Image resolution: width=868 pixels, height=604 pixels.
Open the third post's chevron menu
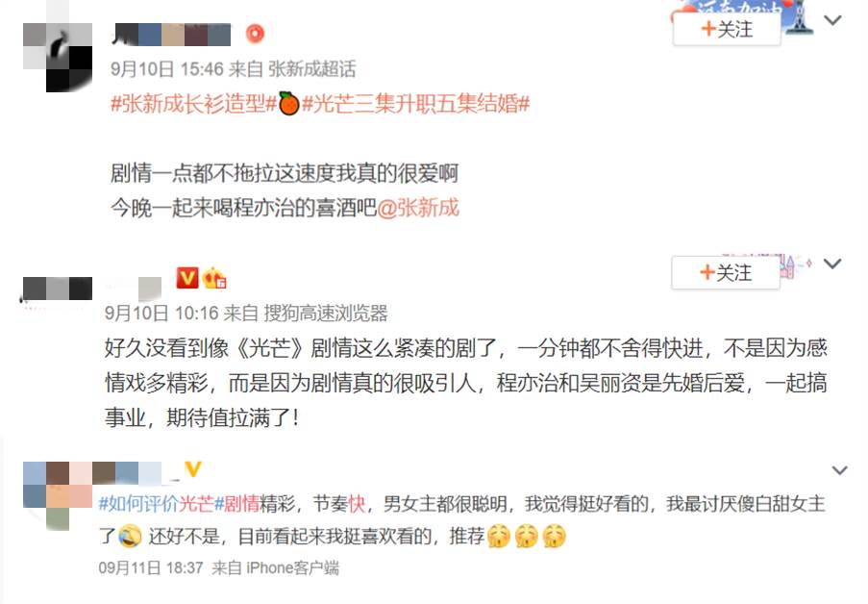point(840,470)
